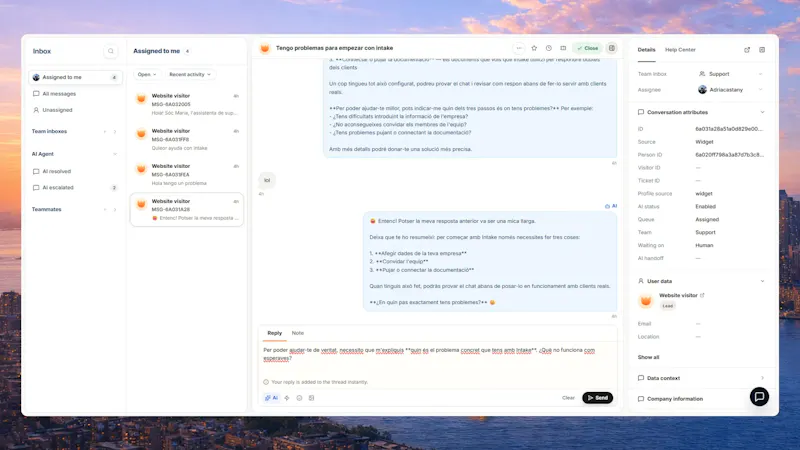This screenshot has height=450, width=800.
Task: Open AI escalated conversations
Action: pyautogui.click(x=76, y=188)
